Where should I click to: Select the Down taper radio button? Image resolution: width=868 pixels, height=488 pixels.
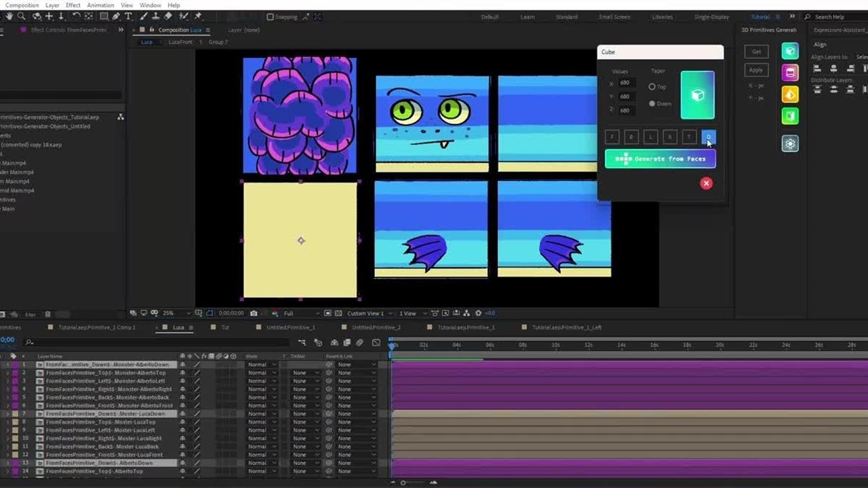pos(652,104)
